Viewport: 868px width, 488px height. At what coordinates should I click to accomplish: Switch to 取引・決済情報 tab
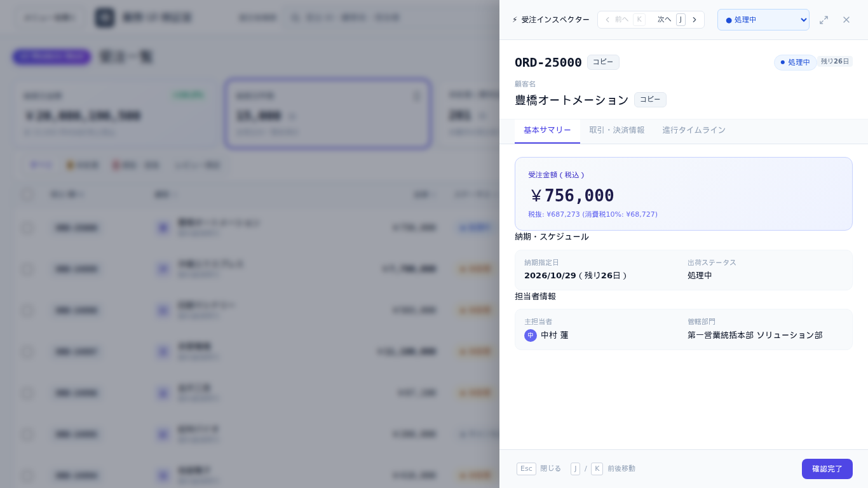tap(616, 130)
